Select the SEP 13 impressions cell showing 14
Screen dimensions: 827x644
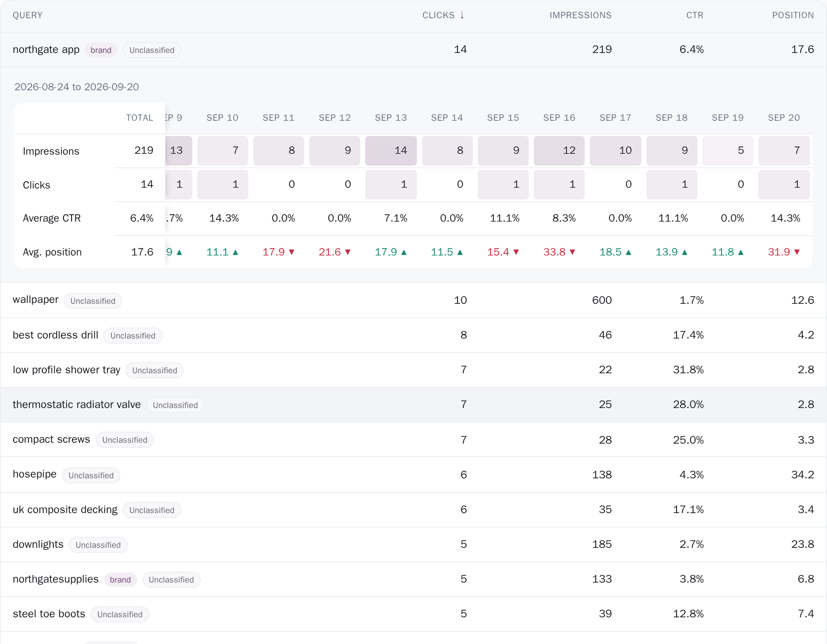391,150
